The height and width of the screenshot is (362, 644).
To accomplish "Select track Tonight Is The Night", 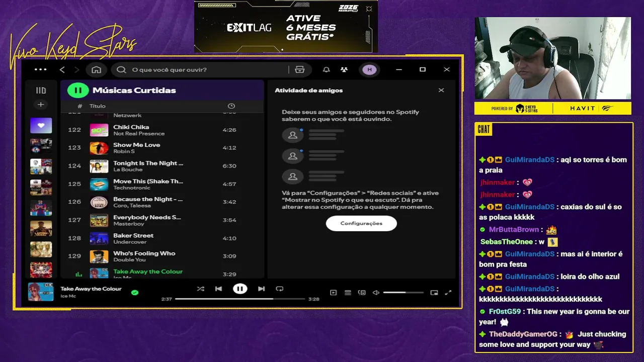I will pyautogui.click(x=162, y=166).
